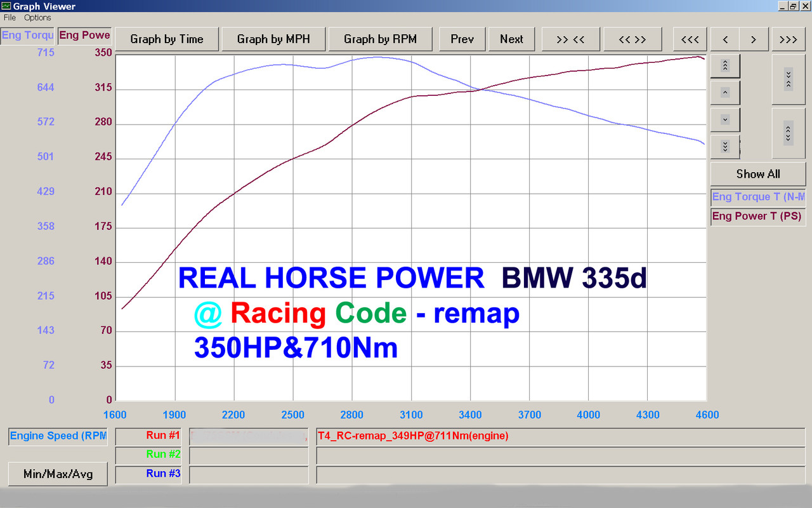Click the small triple up-chevron button
812x508 pixels.
[x=725, y=65]
